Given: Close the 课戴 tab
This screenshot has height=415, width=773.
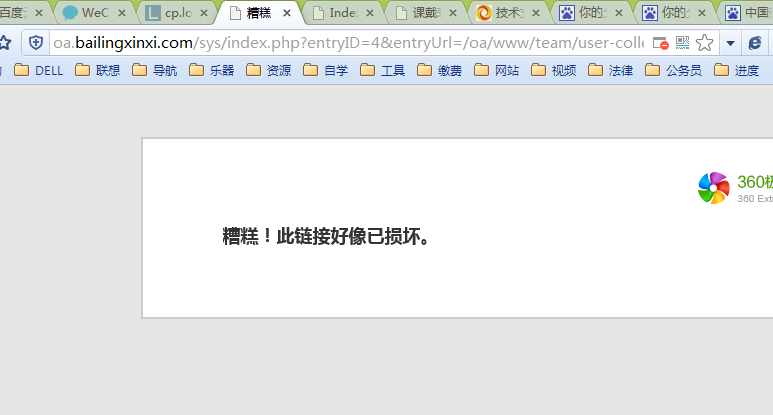Looking at the screenshot, I should pos(453,13).
